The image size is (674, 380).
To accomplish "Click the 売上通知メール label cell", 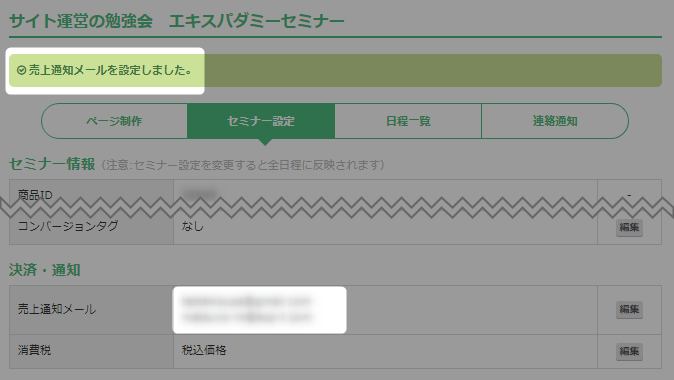I will pos(92,310).
